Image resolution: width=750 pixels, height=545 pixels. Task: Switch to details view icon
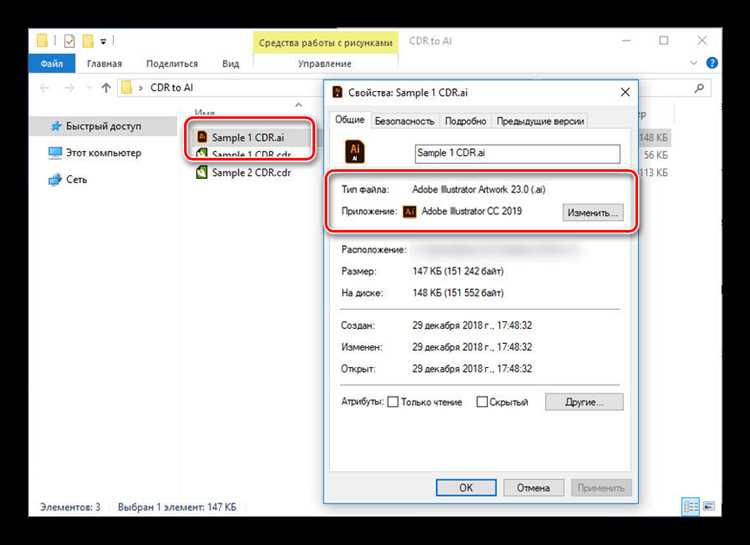tap(690, 506)
